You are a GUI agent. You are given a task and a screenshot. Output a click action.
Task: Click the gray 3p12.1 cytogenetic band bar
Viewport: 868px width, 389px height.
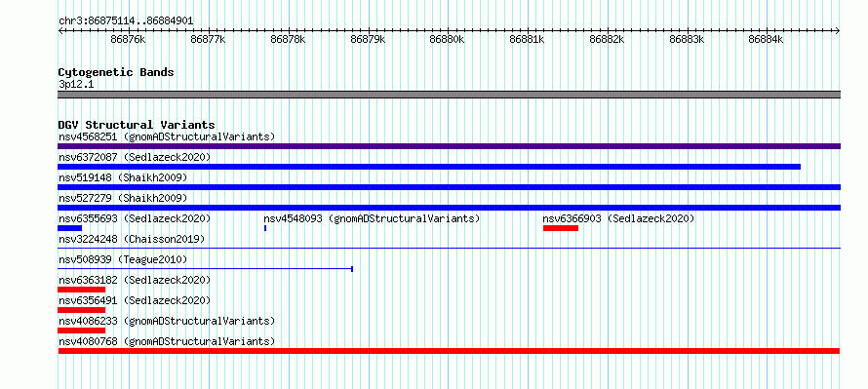449,95
